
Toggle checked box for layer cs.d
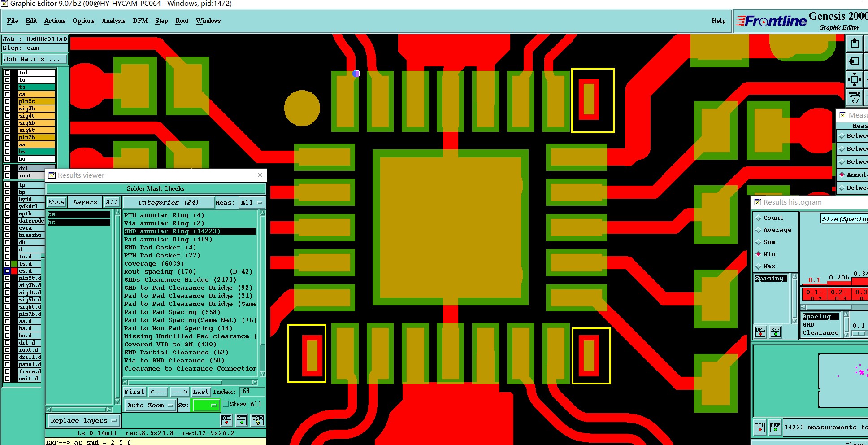coord(7,271)
